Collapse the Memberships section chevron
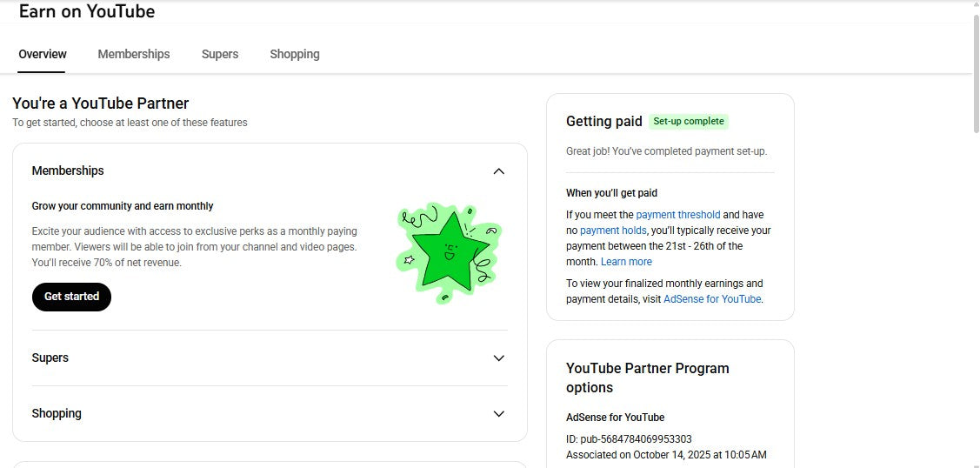Image resolution: width=980 pixels, height=468 pixels. 499,171
